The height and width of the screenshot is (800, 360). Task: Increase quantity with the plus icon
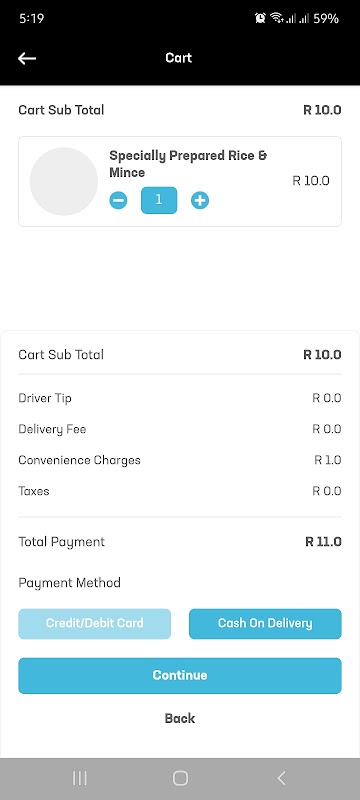(200, 201)
